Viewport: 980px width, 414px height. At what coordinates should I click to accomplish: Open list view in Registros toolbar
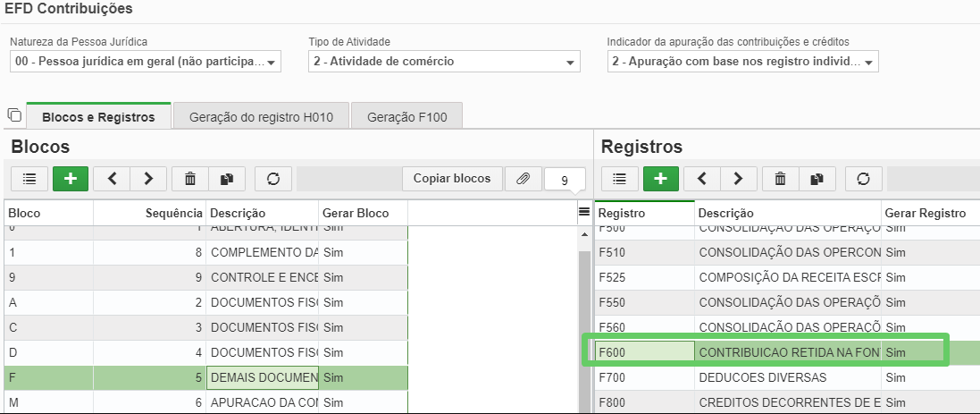(619, 179)
